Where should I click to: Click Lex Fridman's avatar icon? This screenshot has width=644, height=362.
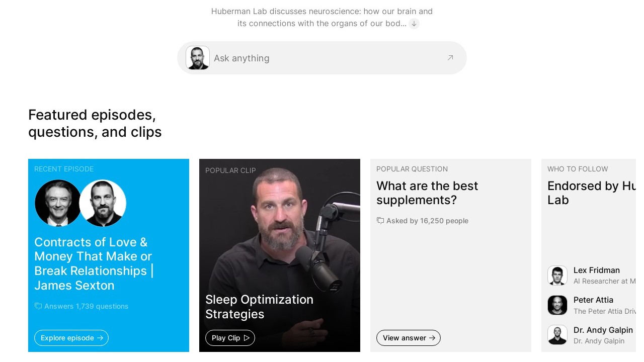coord(557,276)
